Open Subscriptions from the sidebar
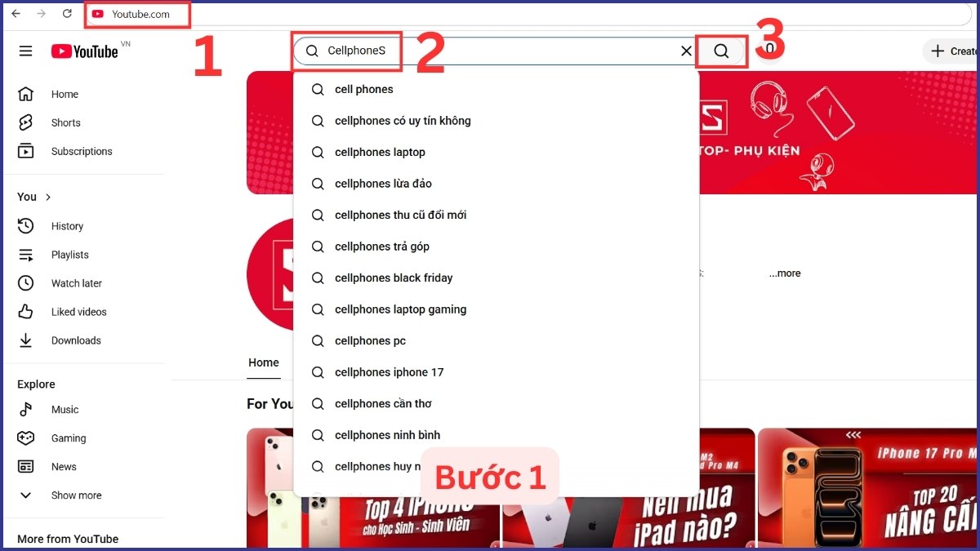980x551 pixels. pos(82,151)
